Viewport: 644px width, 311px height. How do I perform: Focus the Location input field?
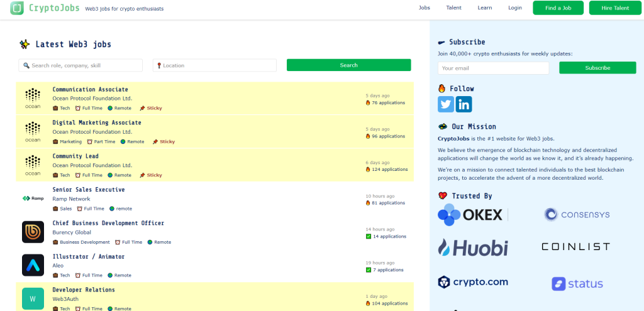pos(214,65)
